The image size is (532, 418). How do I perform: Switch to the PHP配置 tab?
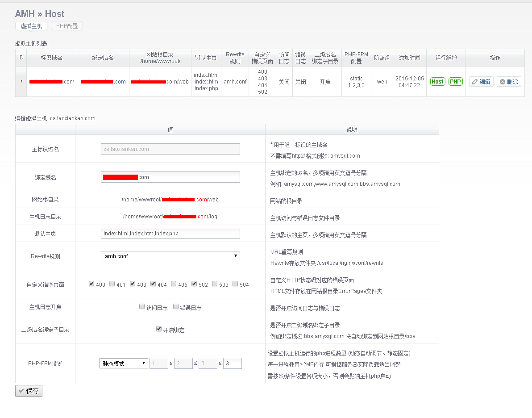pos(67,26)
